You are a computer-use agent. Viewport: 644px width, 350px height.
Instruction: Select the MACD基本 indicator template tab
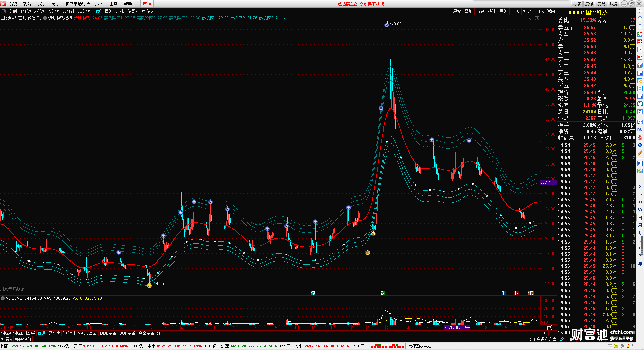87,333
